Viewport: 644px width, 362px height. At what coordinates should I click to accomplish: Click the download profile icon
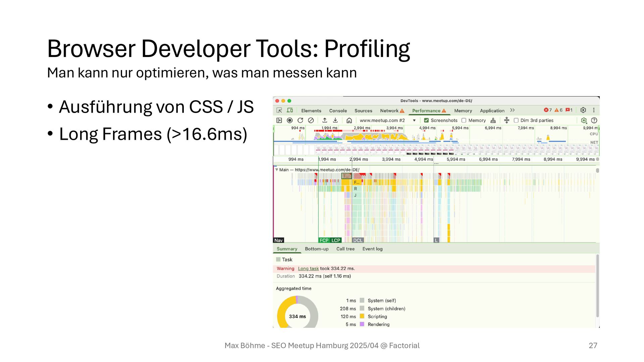click(x=335, y=120)
